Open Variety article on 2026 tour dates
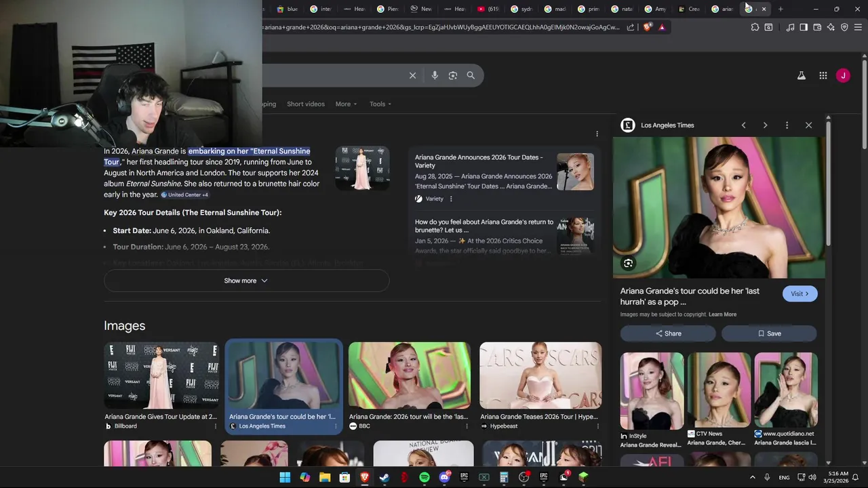The image size is (868, 488). coord(479,161)
